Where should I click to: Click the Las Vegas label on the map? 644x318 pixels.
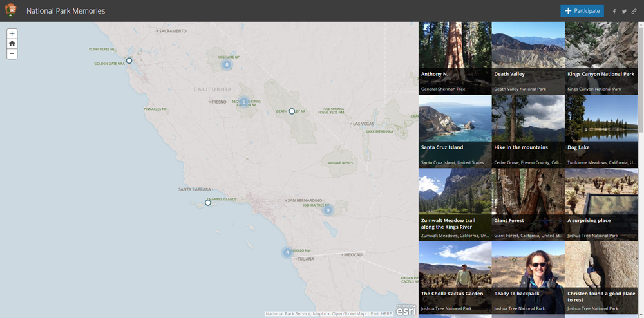point(364,124)
